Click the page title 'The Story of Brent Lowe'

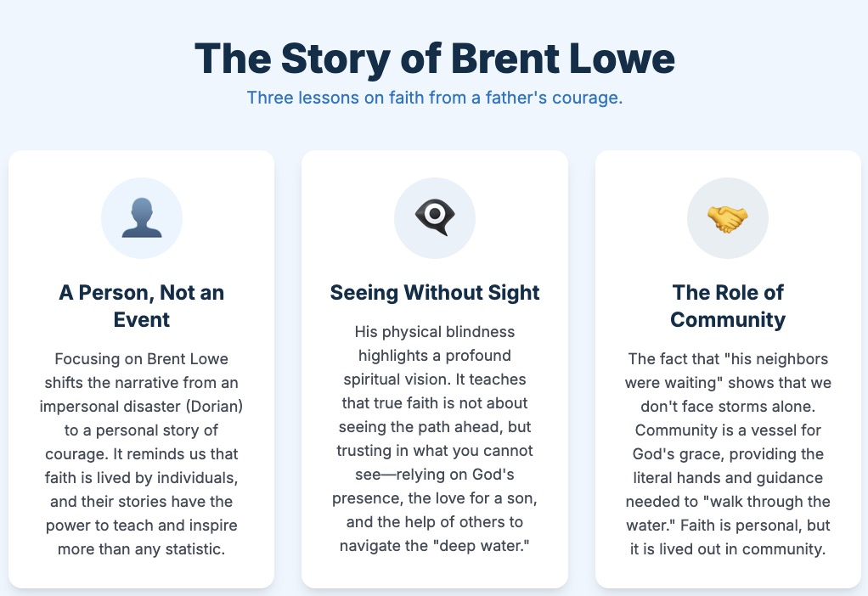pyautogui.click(x=434, y=58)
